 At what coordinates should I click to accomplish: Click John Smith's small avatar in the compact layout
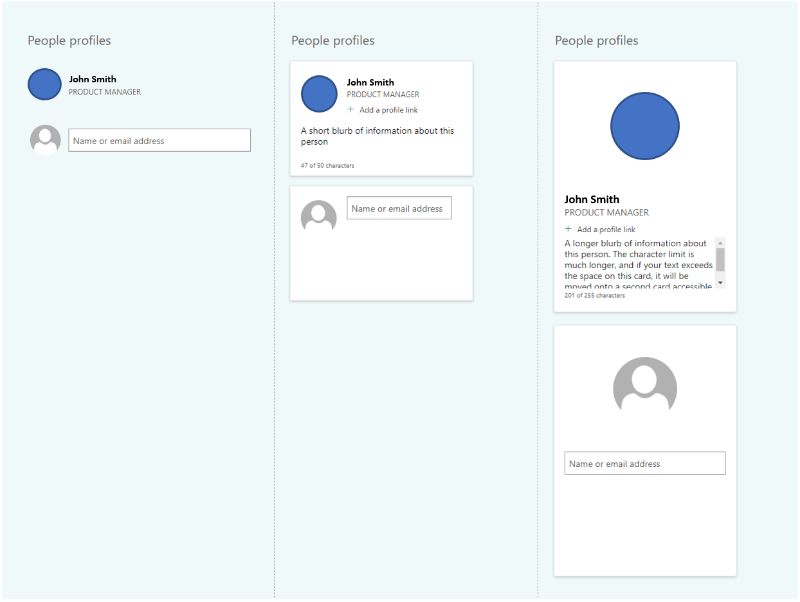[45, 85]
